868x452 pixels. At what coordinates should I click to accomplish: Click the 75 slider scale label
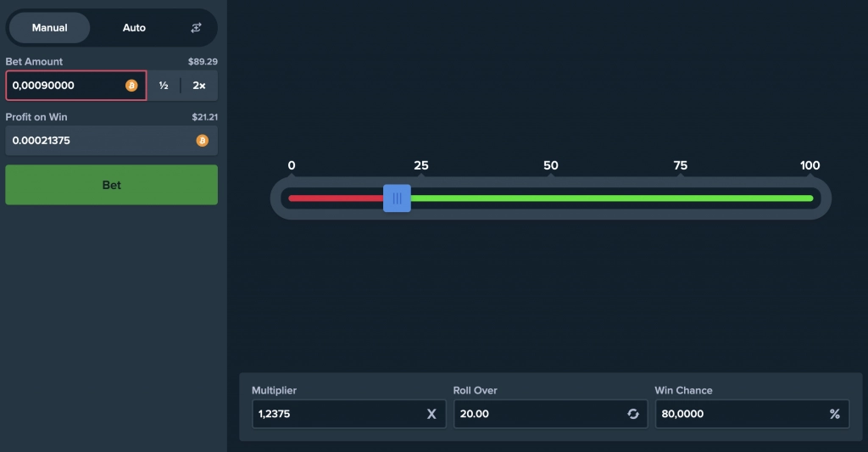pyautogui.click(x=681, y=165)
